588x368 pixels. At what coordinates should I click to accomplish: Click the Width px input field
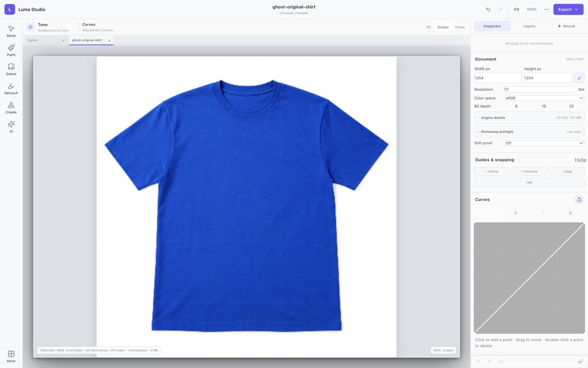498,78
